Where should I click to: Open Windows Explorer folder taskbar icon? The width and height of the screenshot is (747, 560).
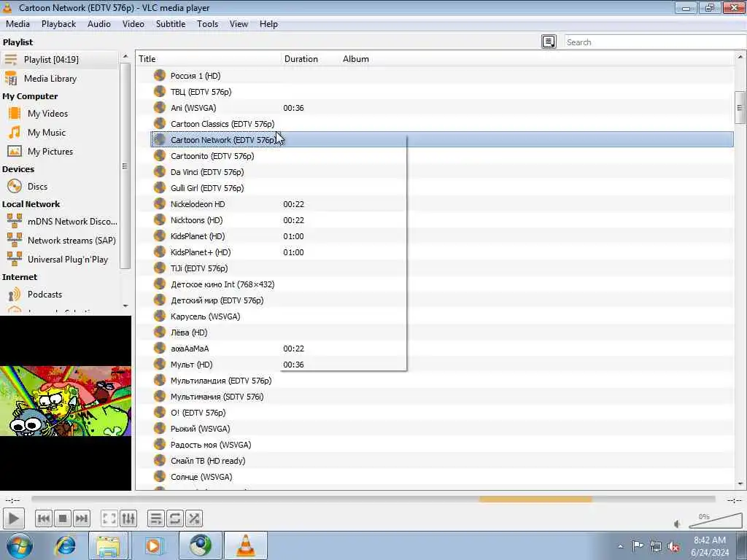click(x=108, y=545)
